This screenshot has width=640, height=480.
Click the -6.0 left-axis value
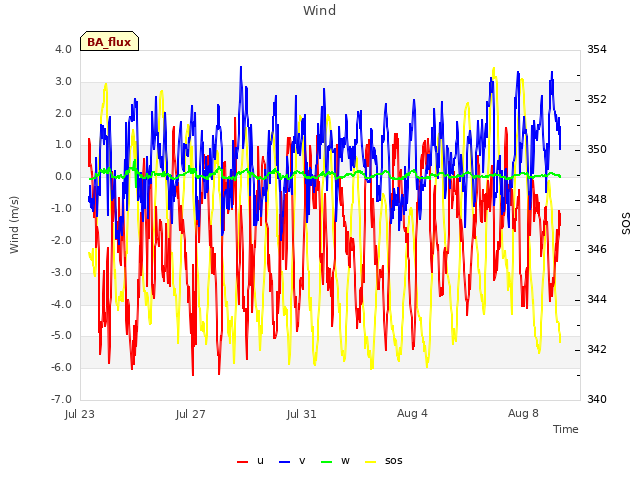[61, 367]
